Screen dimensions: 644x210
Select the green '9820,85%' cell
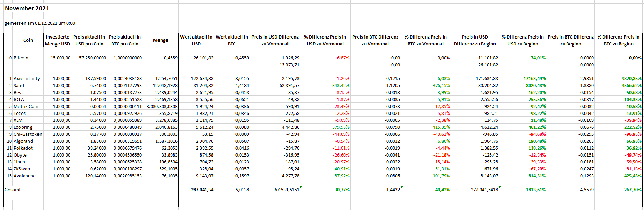632,79
